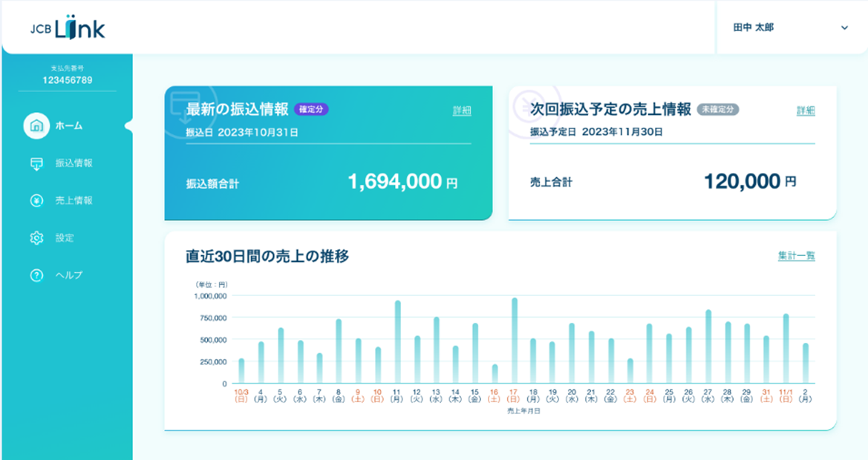Click the 確定分 badge
The image size is (868, 460).
[311, 110]
